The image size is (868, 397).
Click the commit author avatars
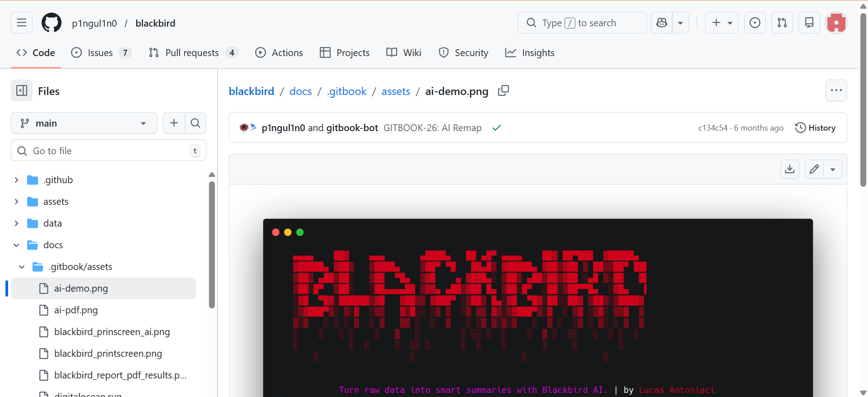247,128
